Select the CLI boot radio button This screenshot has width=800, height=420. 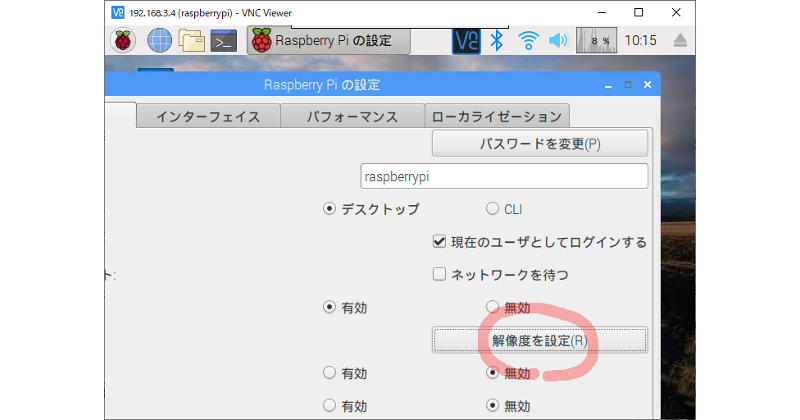pos(492,209)
